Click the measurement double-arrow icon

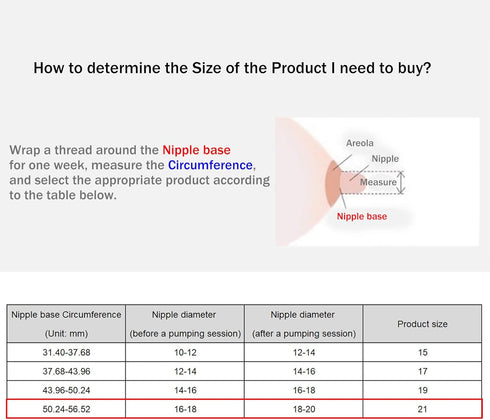pos(401,182)
